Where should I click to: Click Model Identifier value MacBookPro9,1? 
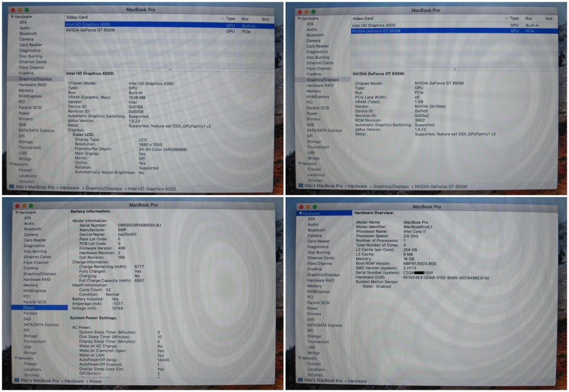click(x=418, y=227)
